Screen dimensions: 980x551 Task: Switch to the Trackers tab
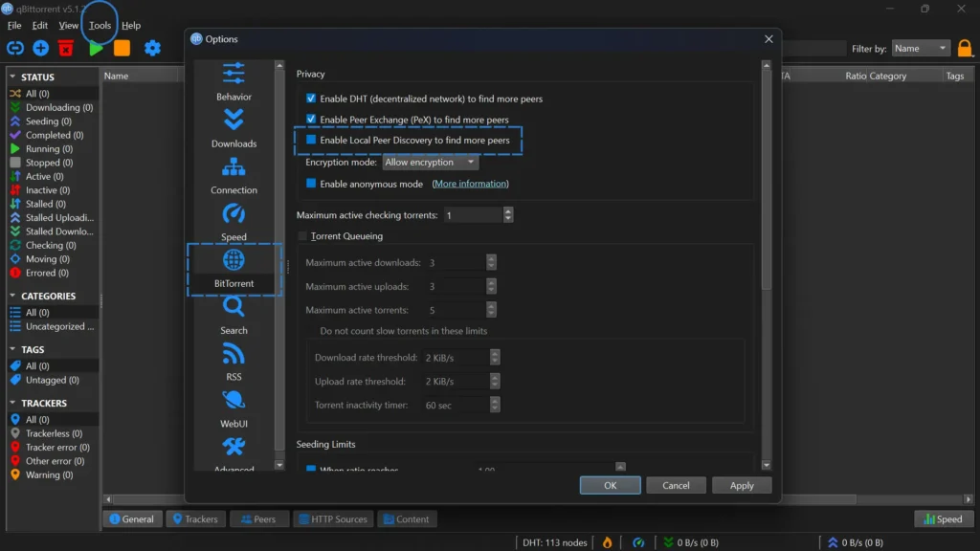(x=195, y=519)
